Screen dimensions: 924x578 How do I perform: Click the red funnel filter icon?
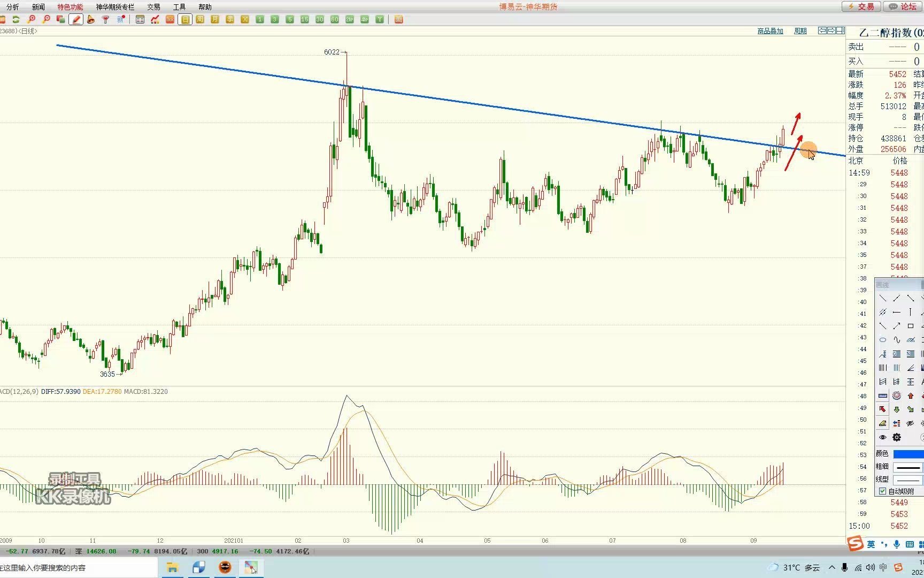106,20
